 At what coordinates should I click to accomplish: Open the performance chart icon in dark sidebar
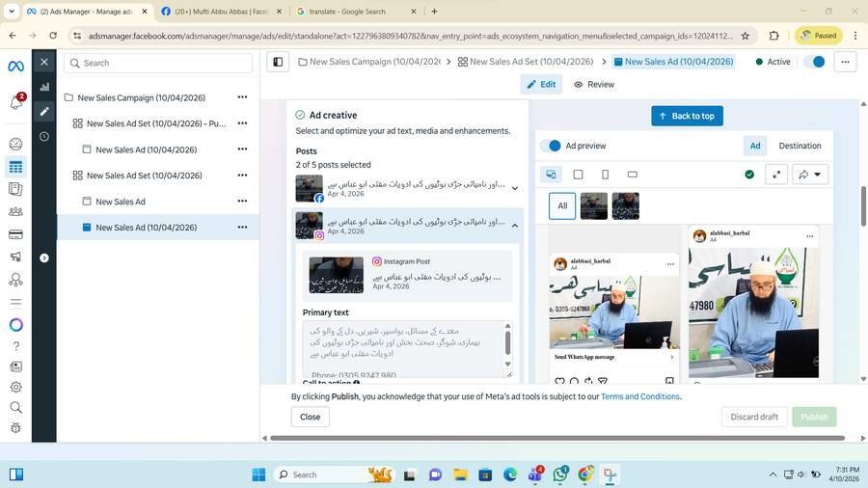tap(44, 87)
